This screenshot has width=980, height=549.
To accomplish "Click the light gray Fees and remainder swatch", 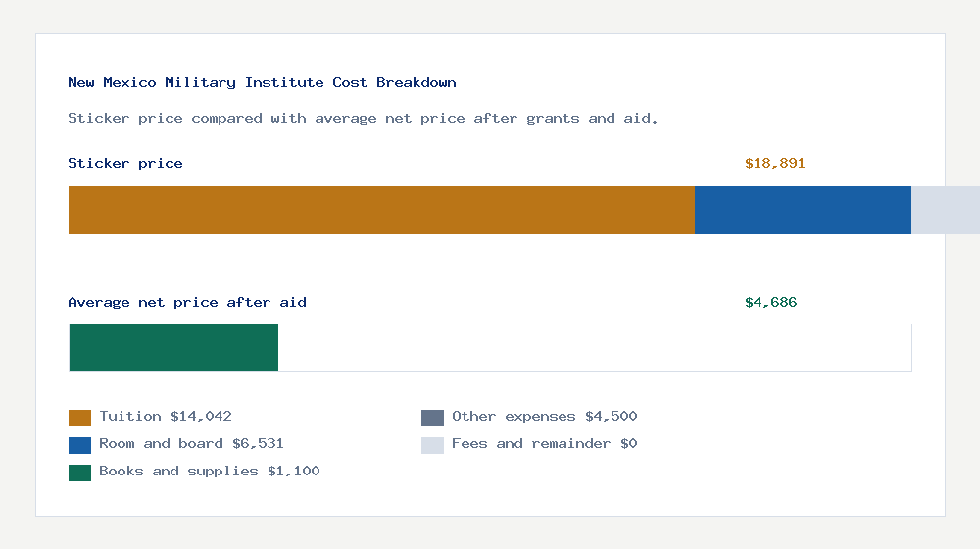I will [432, 445].
